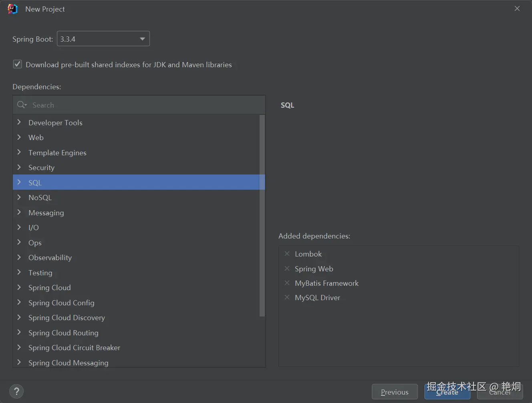Screen dimensions: 532x403
Task: Expand the Messaging category
Action: (x=19, y=212)
